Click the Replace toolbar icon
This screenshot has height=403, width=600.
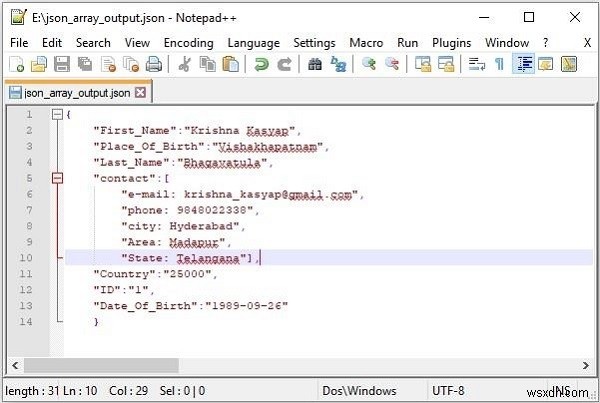(x=338, y=64)
